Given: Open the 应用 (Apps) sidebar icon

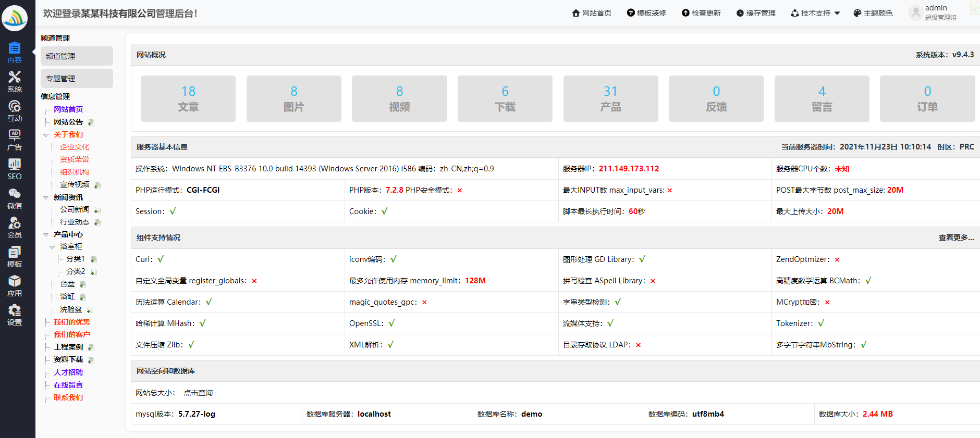Looking at the screenshot, I should [x=15, y=285].
